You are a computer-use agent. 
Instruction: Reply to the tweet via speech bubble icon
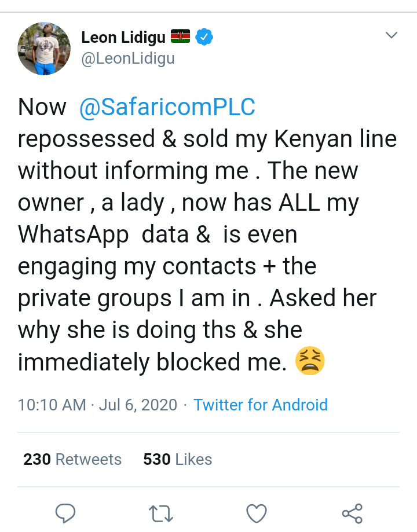pyautogui.click(x=65, y=513)
